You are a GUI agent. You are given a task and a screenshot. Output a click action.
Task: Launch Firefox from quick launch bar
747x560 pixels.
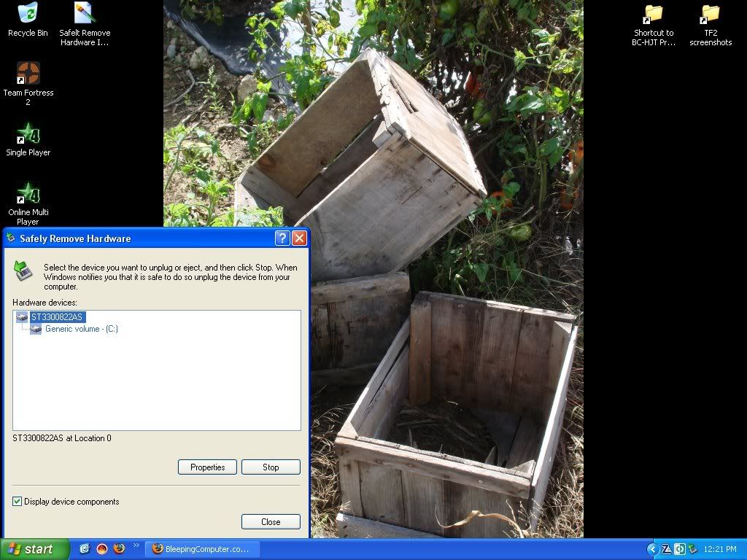pyautogui.click(x=119, y=548)
